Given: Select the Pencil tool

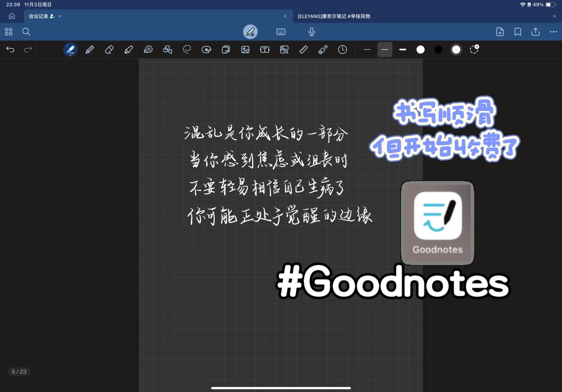Looking at the screenshot, I should [x=90, y=49].
